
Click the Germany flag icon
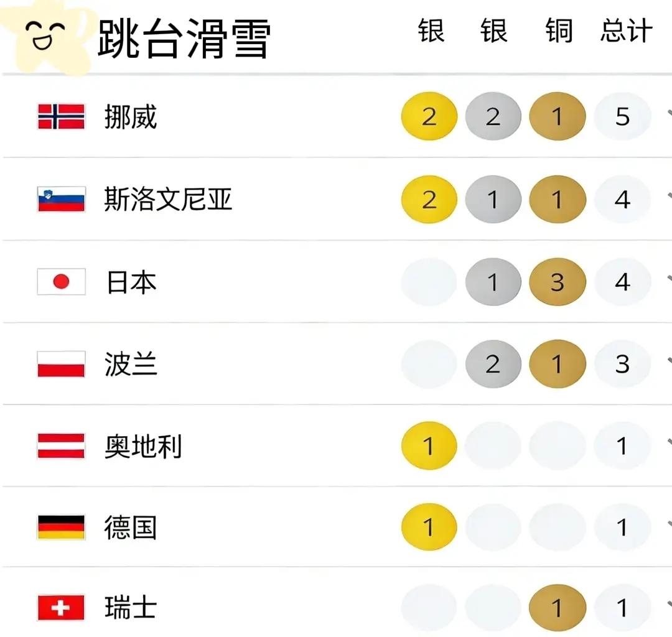61,528
